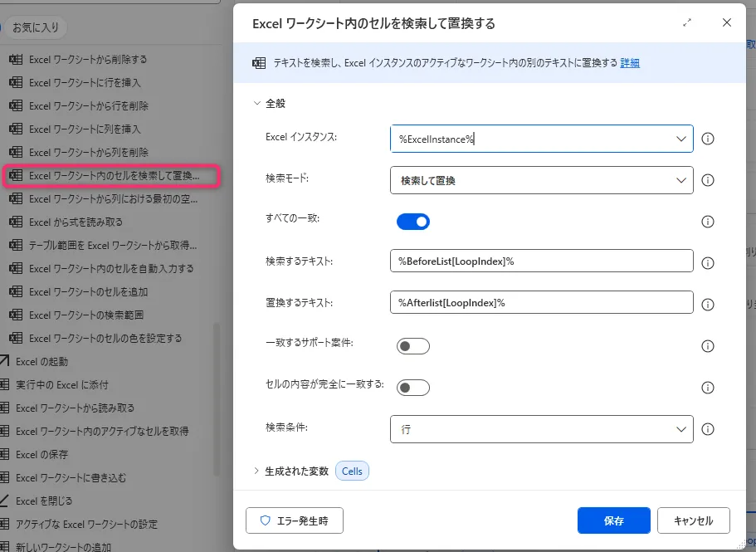Viewport: 756px width, 552px height.
Task: Select Excel の保存 action in list
Action: tap(41, 455)
